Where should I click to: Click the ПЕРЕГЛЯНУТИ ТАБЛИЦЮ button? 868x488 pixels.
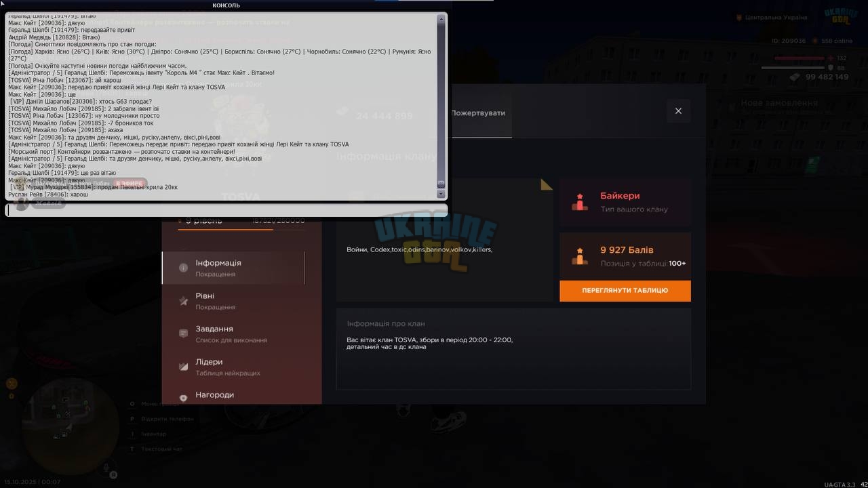[x=625, y=291]
